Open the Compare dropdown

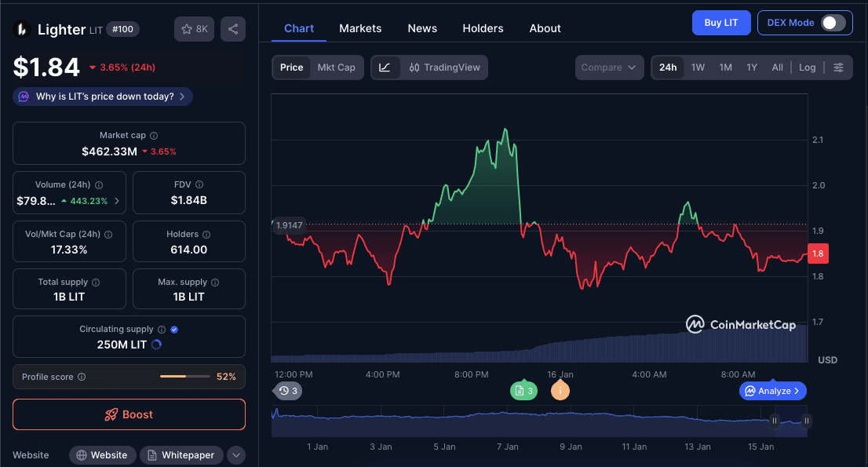click(609, 67)
